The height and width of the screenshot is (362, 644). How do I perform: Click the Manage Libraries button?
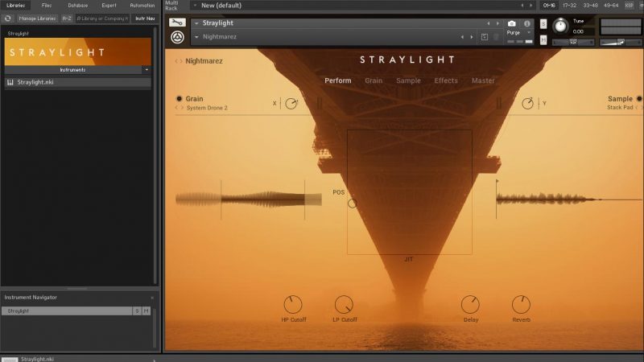click(x=37, y=19)
